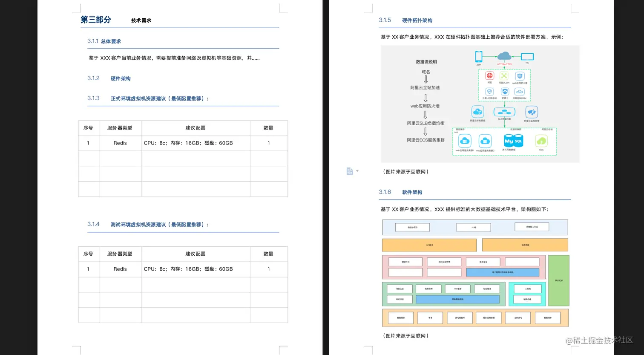
Task: Click the green 日志记录 block
Action: coord(559,280)
